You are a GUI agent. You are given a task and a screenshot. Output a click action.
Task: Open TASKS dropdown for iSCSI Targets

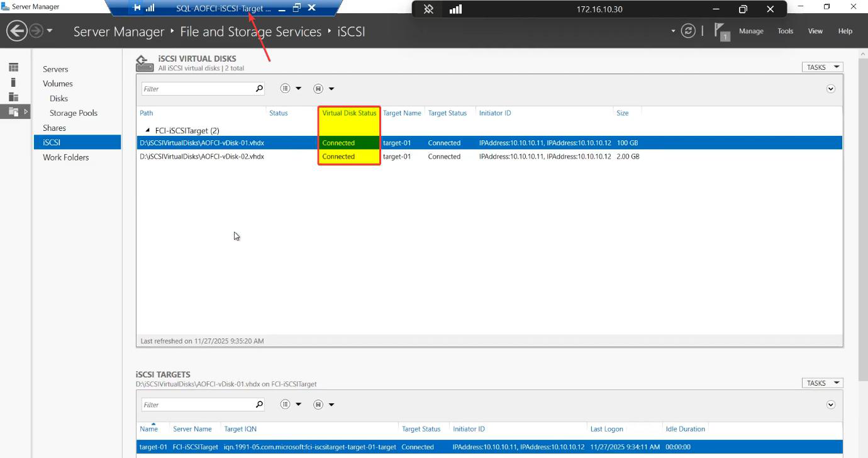point(822,383)
